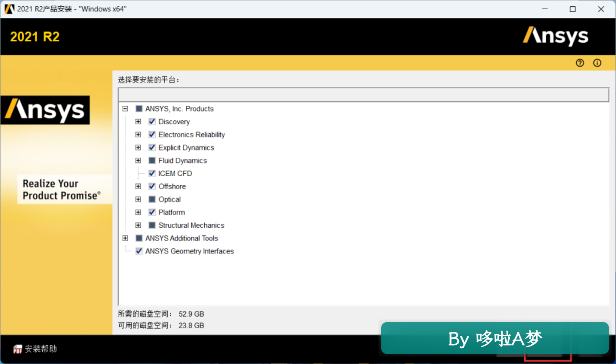616x364 pixels.
Task: Expand the ANSYS Additional Tools node
Action: click(125, 238)
